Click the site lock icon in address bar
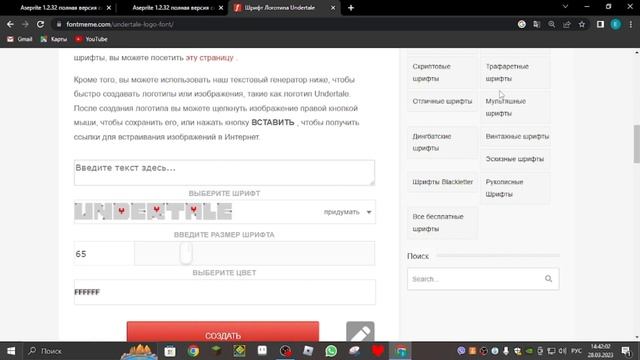Screen dimensions: 640x360 tap(59, 24)
